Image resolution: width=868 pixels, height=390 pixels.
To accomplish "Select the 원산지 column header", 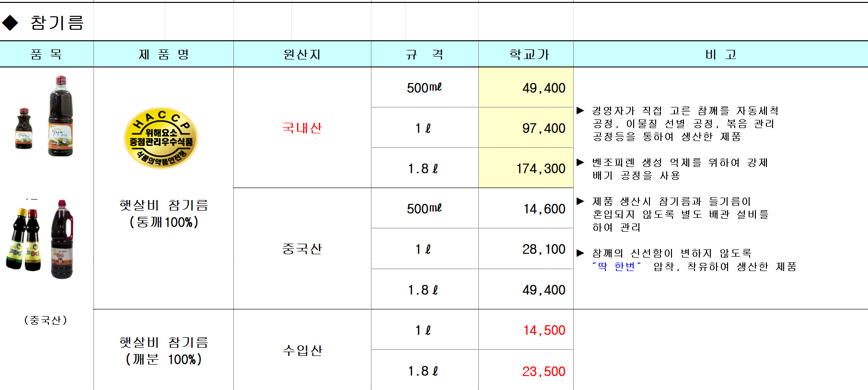I will click(302, 54).
